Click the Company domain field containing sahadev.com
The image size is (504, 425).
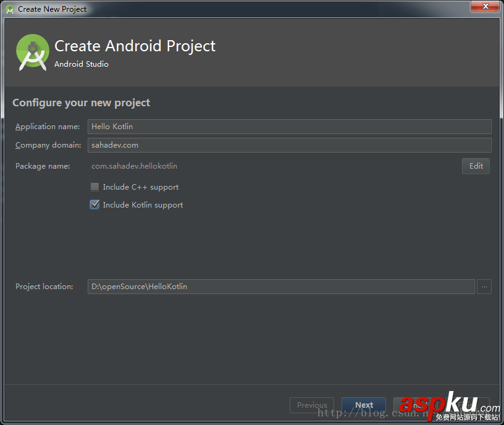(289, 145)
